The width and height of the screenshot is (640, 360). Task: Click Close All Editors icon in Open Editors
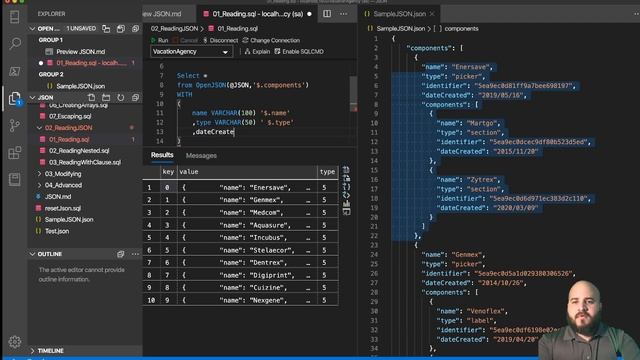(x=135, y=29)
